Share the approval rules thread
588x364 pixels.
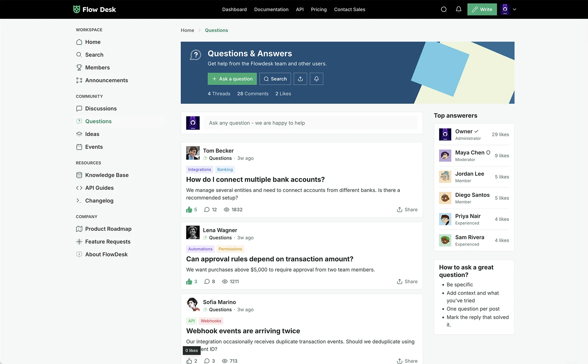click(x=407, y=282)
